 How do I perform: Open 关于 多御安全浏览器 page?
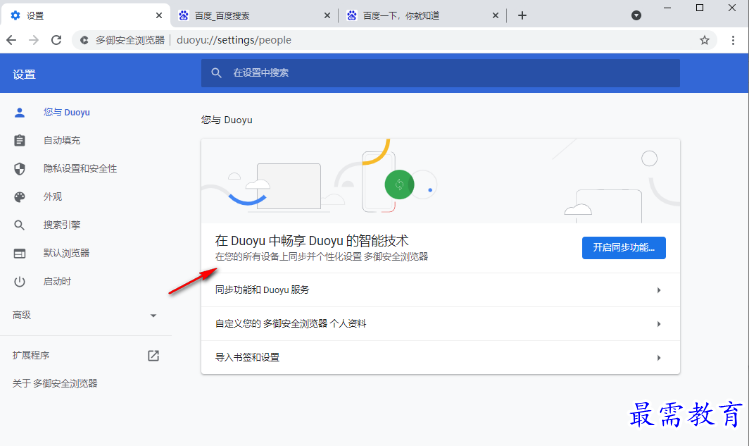pos(55,384)
